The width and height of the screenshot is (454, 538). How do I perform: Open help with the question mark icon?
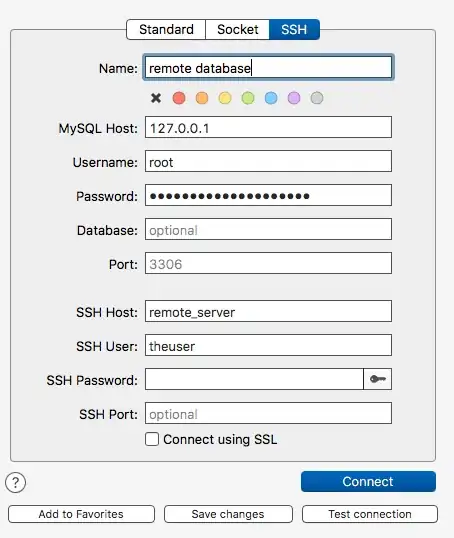click(x=15, y=482)
